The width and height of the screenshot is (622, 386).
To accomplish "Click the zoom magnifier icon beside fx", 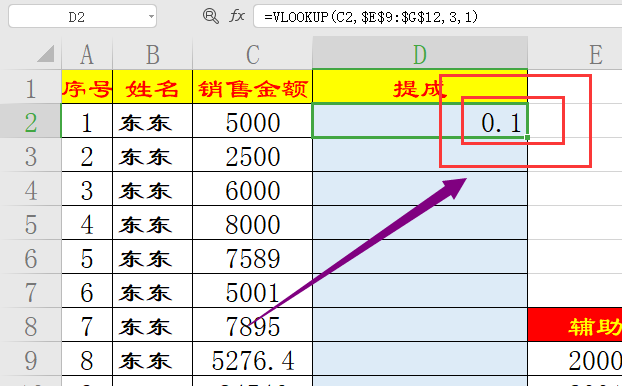I will (x=211, y=16).
